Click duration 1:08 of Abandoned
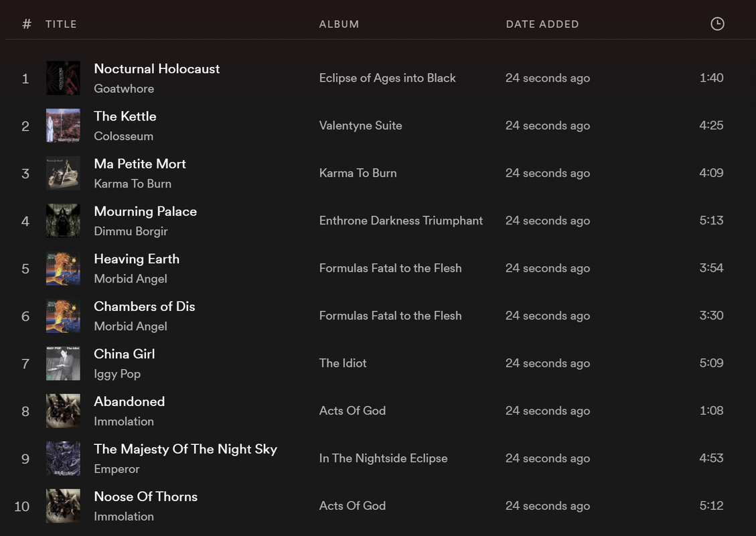Screen dimensions: 756x536 [x=711, y=411]
